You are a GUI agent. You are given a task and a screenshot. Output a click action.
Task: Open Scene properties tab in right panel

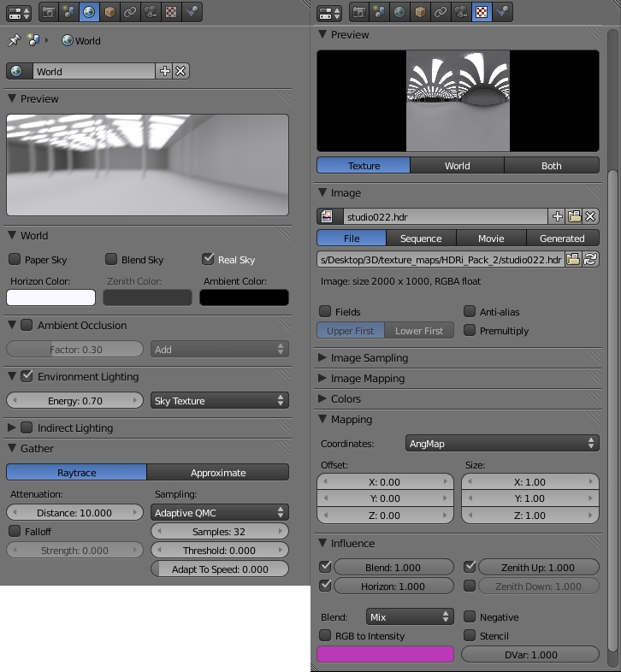pos(379,12)
